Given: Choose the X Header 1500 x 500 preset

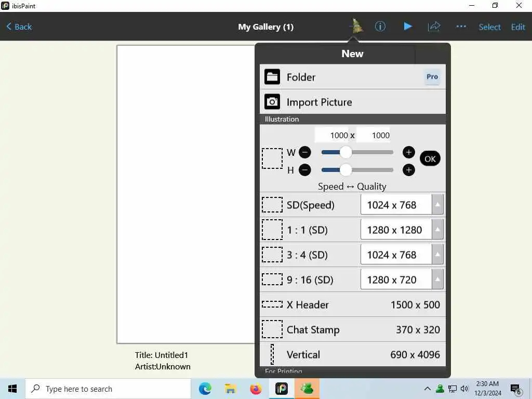Looking at the screenshot, I should [353, 304].
